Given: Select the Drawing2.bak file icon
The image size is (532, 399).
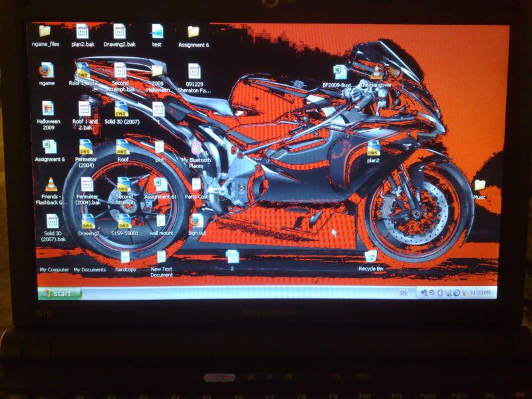Looking at the screenshot, I should [120, 31].
